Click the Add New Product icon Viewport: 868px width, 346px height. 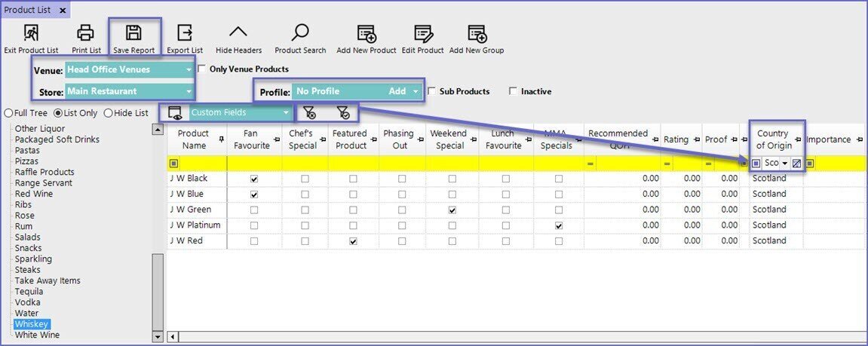click(x=367, y=33)
